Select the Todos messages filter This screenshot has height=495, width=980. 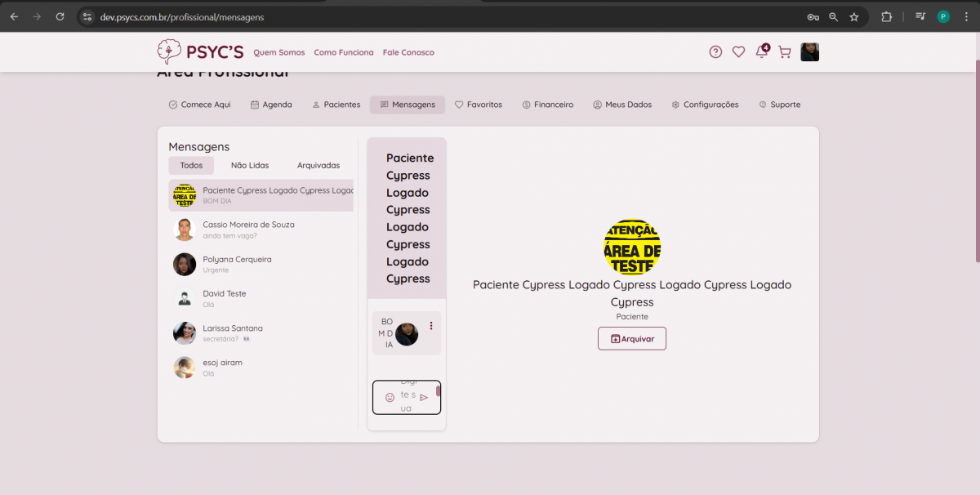click(x=191, y=165)
